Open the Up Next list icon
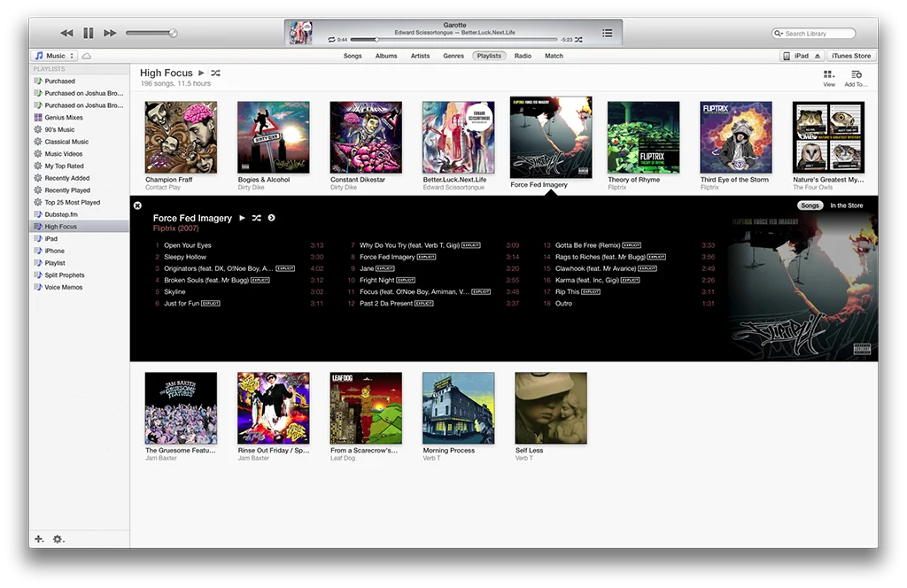Screen dimensions: 907x588 coord(607,33)
